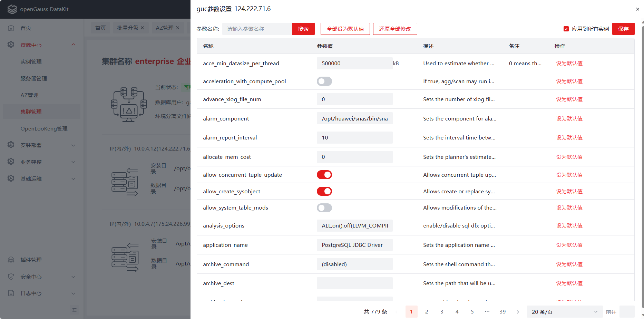Click the 参数名称 search input field

[x=257, y=29]
